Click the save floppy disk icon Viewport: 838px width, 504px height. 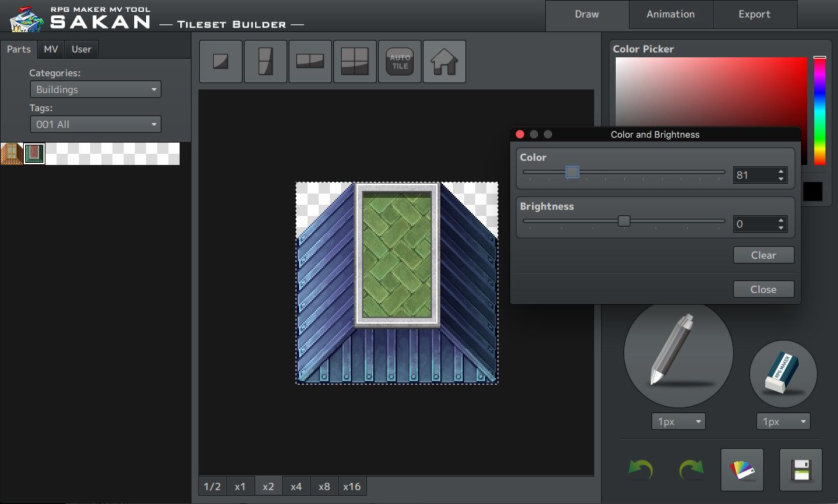pos(800,469)
